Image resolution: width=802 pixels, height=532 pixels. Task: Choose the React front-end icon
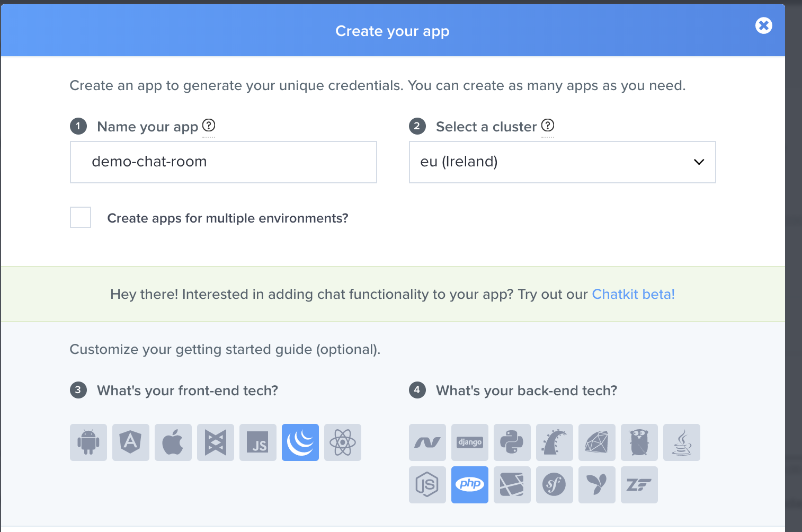[343, 442]
